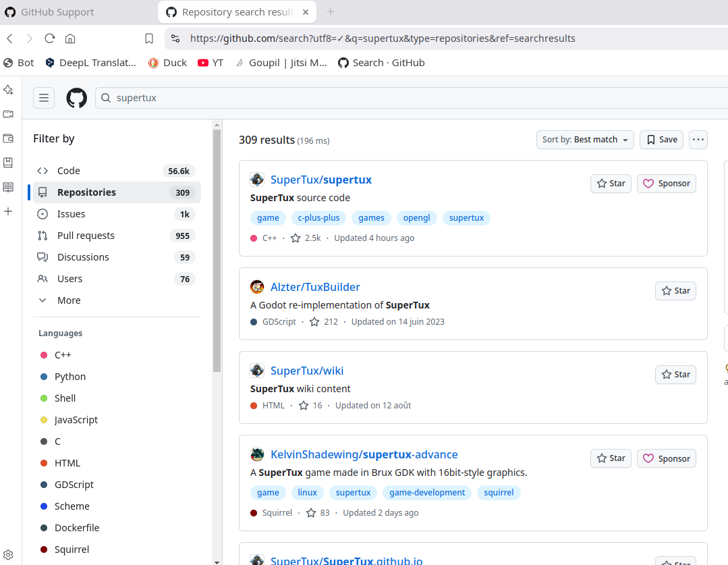Add a new panel with the sidebar plus
Screen dimensions: 728x565
pyautogui.click(x=8, y=212)
